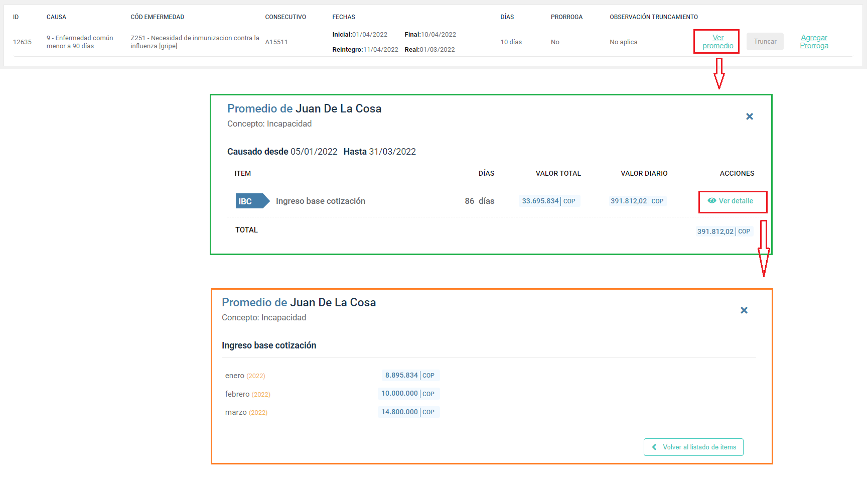Click the 391.812,02 COP daily value in IBC row
This screenshot has height=477, width=868.
pos(637,201)
